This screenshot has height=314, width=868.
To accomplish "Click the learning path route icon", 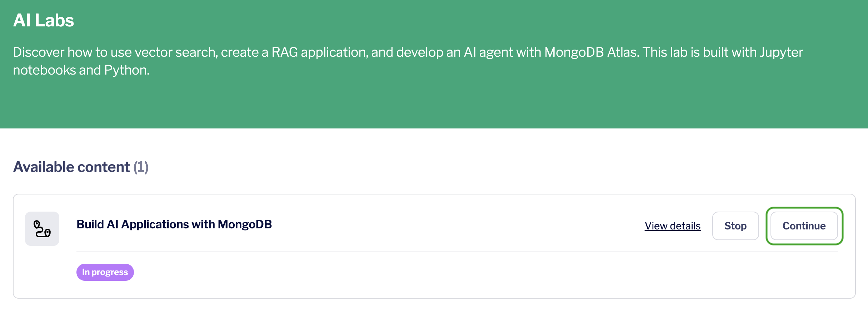I will click(42, 229).
